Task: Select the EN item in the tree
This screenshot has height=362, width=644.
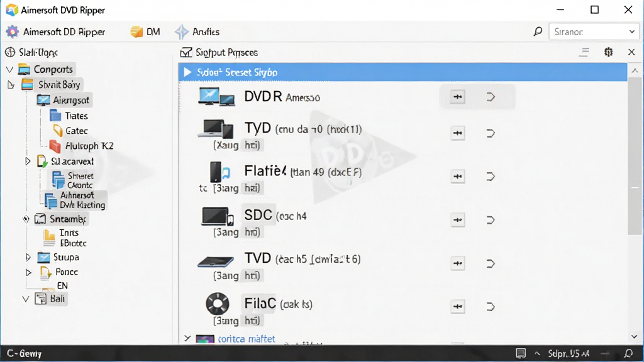Action: (62, 286)
